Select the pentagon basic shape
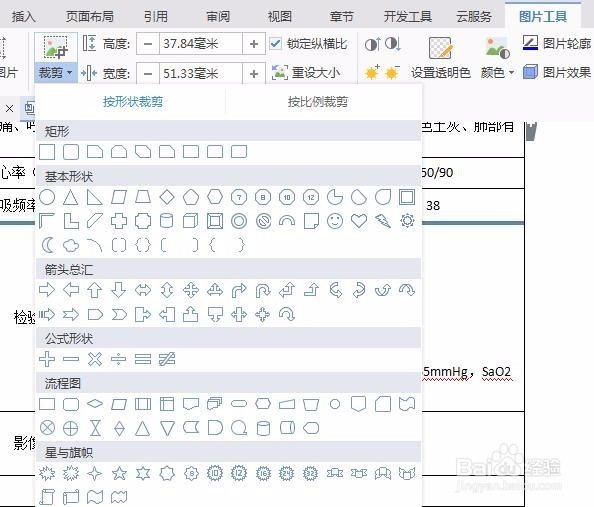The height and width of the screenshot is (507, 594). pyautogui.click(x=191, y=197)
